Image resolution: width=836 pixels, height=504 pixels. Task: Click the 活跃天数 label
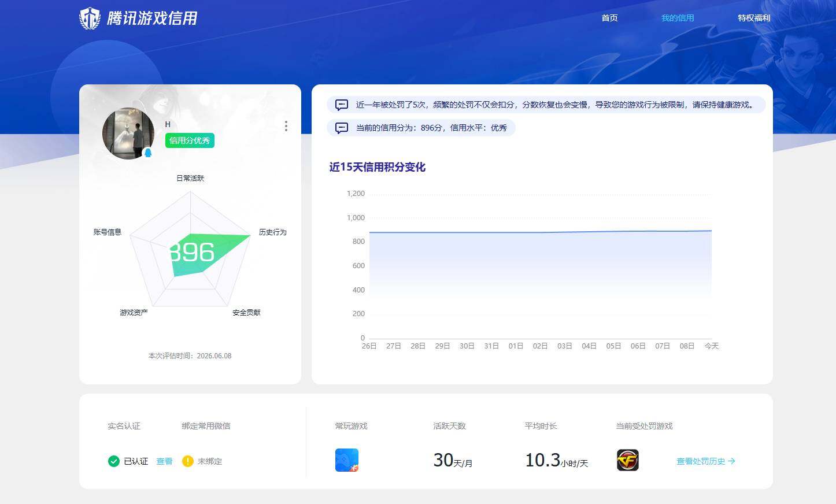click(450, 426)
